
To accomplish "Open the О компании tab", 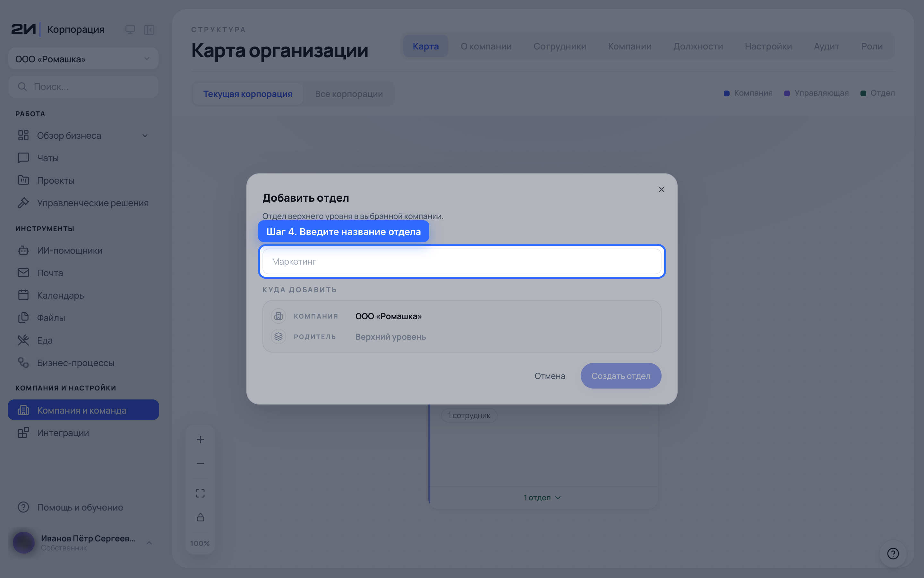I will click(x=486, y=46).
